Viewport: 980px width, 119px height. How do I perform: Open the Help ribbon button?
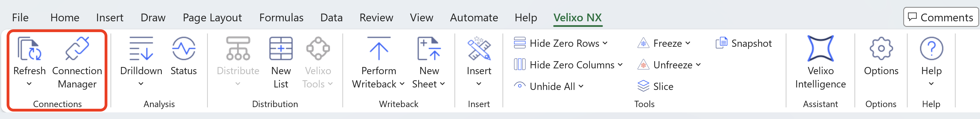tap(931, 49)
